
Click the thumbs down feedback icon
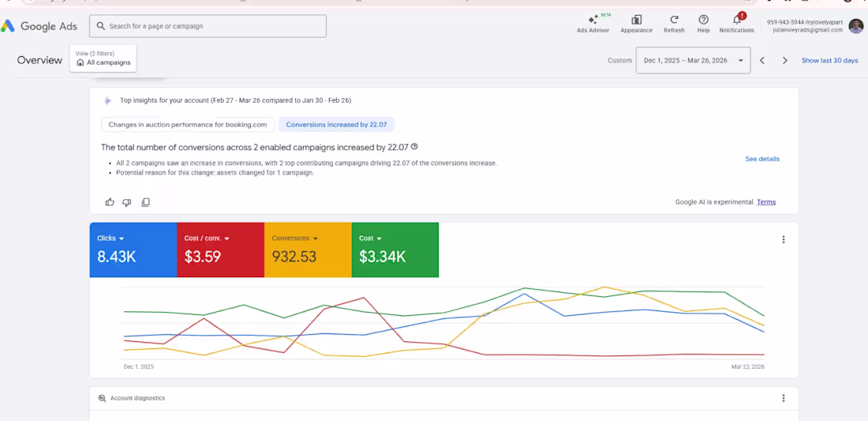[x=127, y=202]
